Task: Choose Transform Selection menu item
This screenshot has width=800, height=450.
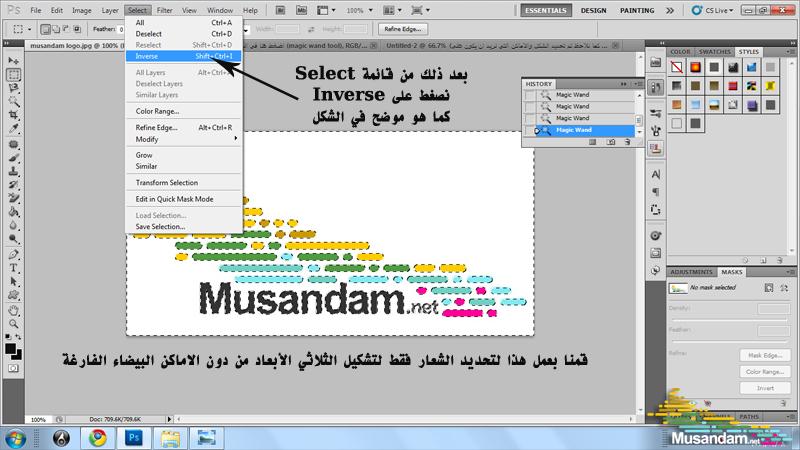Action: pos(184,183)
